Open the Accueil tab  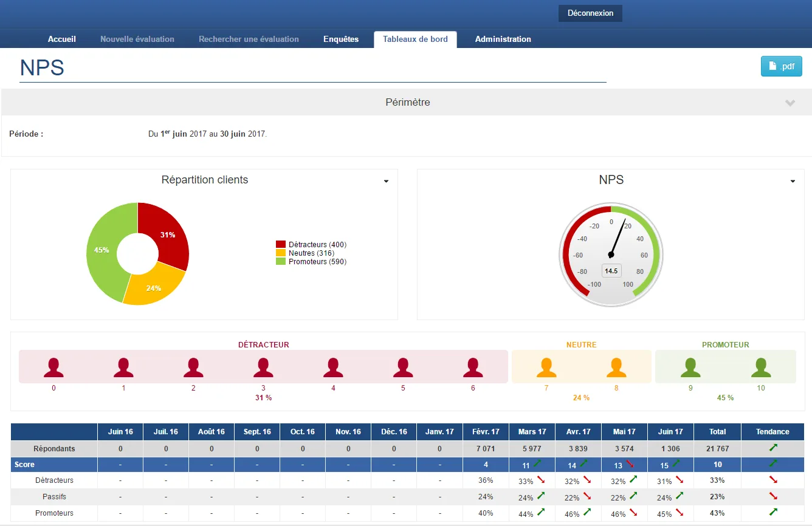(x=62, y=39)
